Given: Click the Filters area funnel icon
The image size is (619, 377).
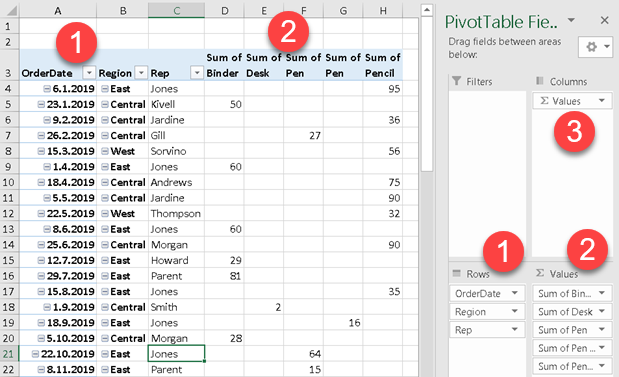Looking at the screenshot, I should (x=456, y=81).
